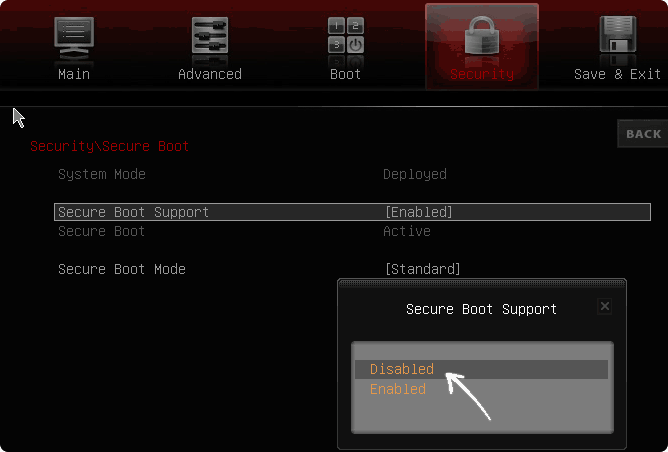Click the greyed Secure Boot label
Viewport: 668px width, 452px height.
point(101,231)
